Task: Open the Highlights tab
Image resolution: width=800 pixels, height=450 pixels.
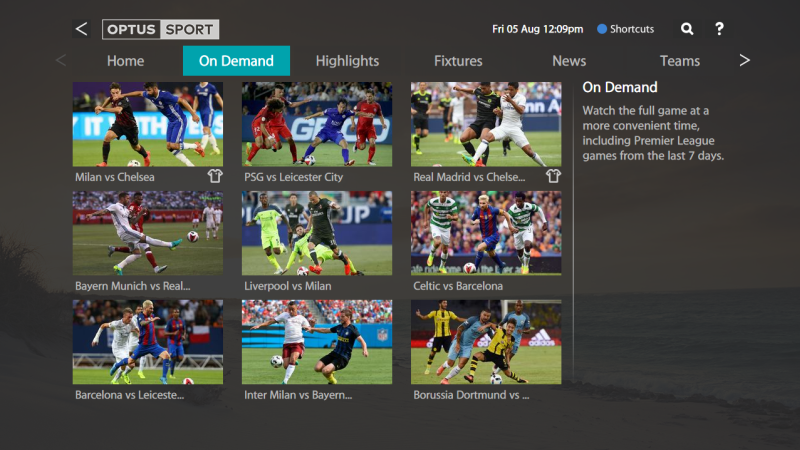Action: pyautogui.click(x=347, y=61)
